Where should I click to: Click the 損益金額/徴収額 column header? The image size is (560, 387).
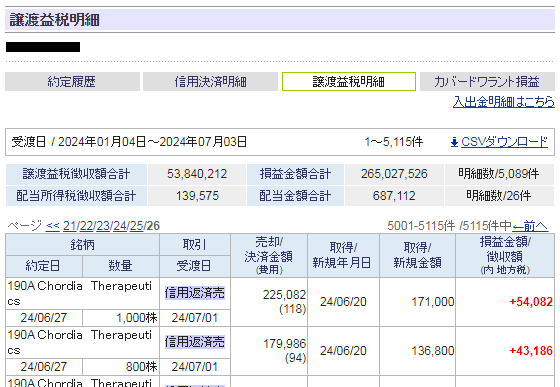[x=505, y=256]
